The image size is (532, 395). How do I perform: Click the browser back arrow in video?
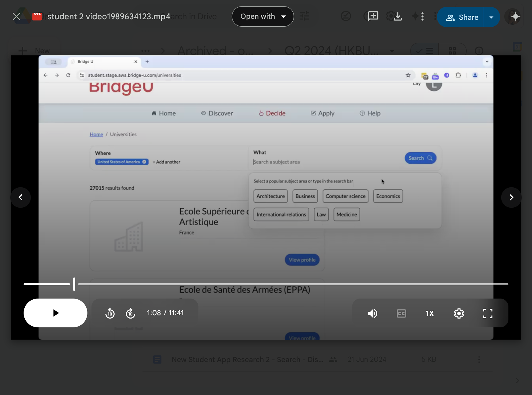(45, 75)
